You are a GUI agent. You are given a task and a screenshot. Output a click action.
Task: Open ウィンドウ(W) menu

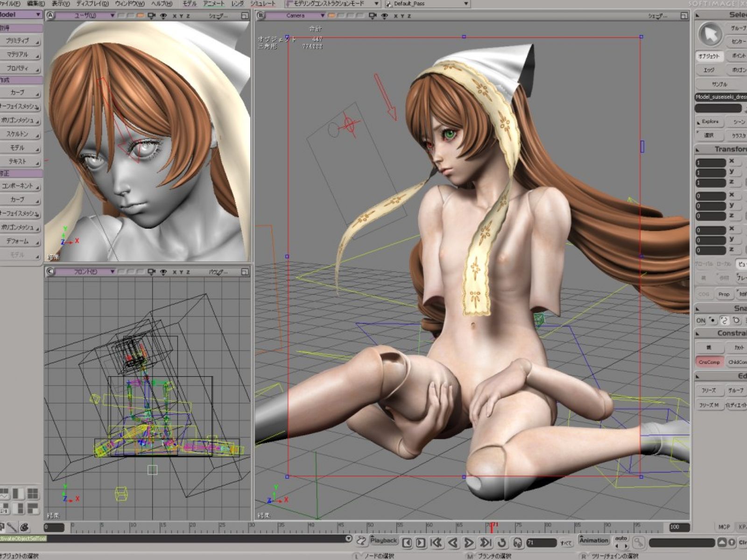(x=130, y=4)
